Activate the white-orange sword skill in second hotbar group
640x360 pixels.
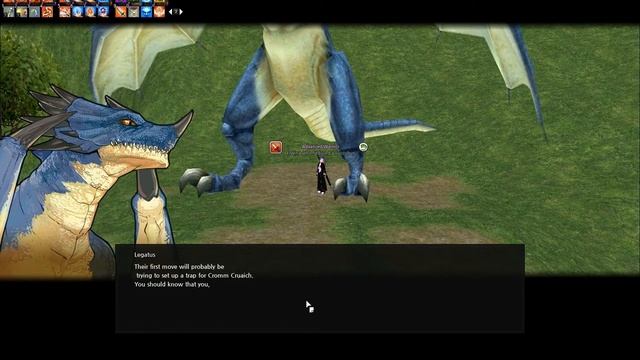coord(64,12)
